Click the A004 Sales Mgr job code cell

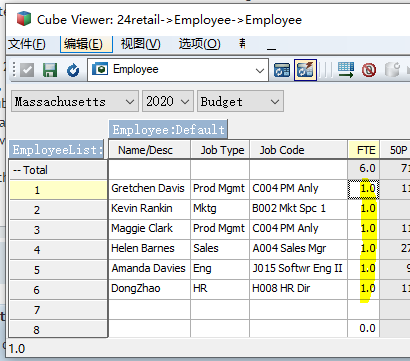[299, 249]
